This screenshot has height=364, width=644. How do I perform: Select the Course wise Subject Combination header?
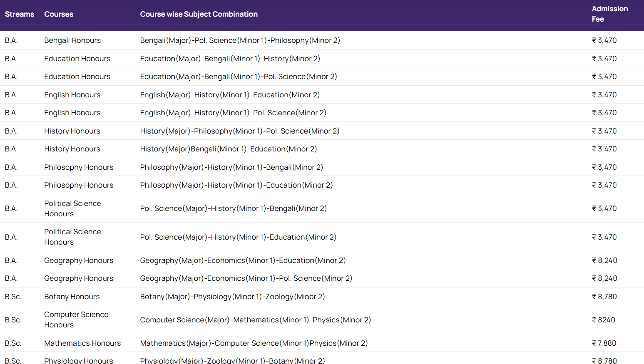(x=199, y=14)
